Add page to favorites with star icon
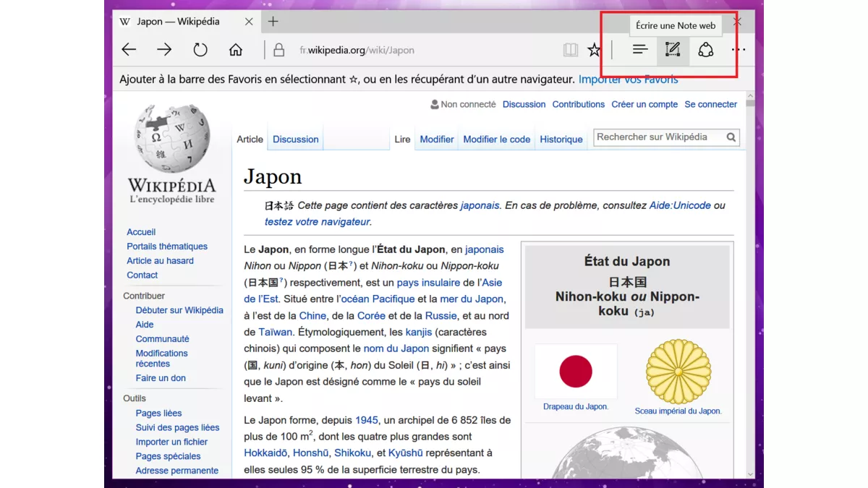 594,50
